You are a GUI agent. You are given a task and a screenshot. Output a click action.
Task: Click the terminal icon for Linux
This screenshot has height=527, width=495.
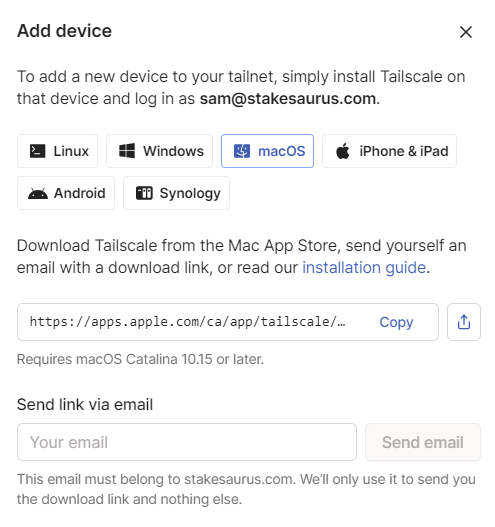(x=37, y=151)
